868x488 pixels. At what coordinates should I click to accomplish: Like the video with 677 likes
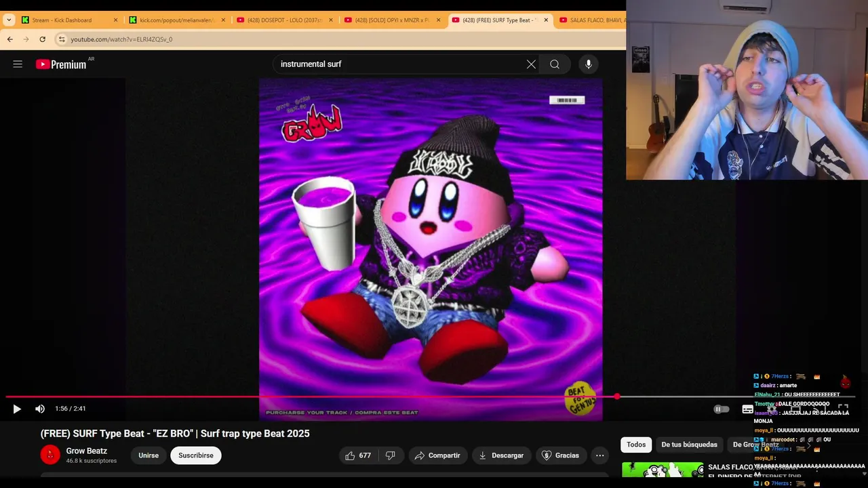pyautogui.click(x=358, y=455)
